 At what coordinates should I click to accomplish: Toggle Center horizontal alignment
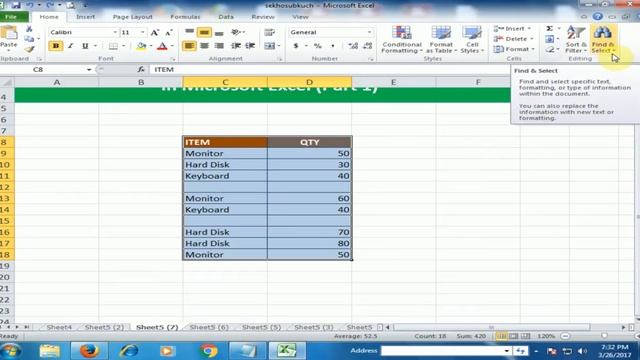click(204, 46)
